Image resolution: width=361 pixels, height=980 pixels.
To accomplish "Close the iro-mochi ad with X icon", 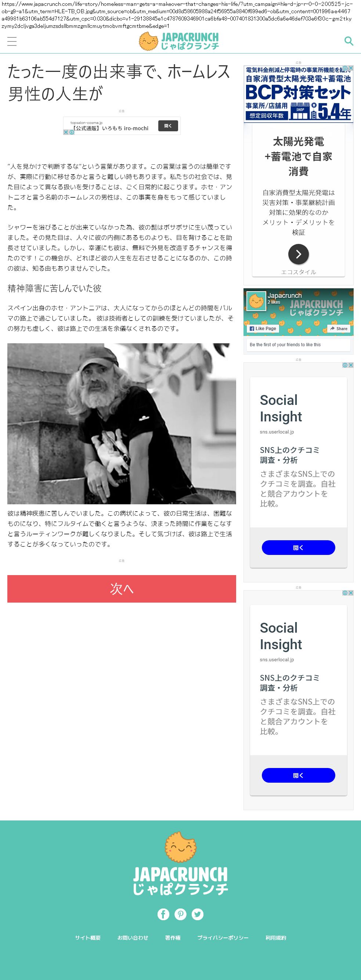I will pos(66,132).
